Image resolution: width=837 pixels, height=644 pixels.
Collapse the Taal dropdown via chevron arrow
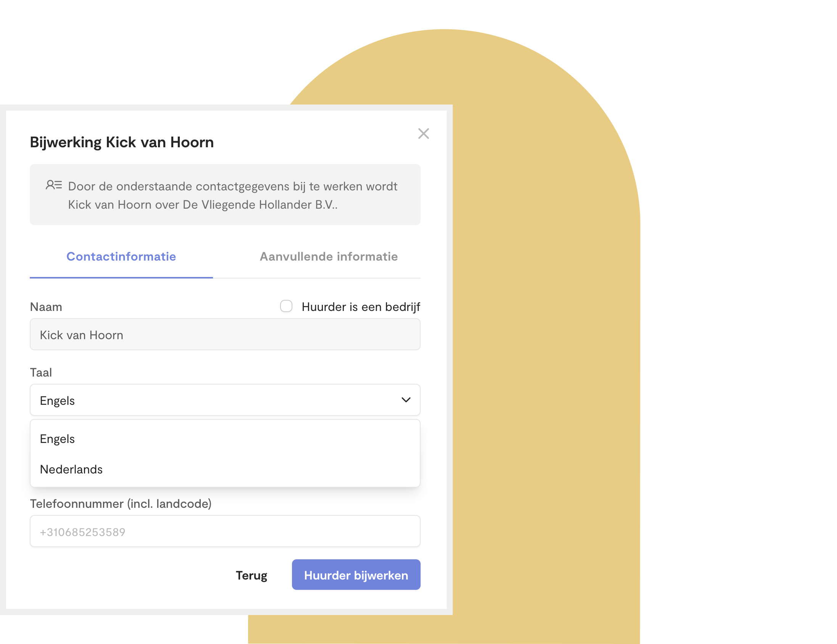(x=406, y=400)
